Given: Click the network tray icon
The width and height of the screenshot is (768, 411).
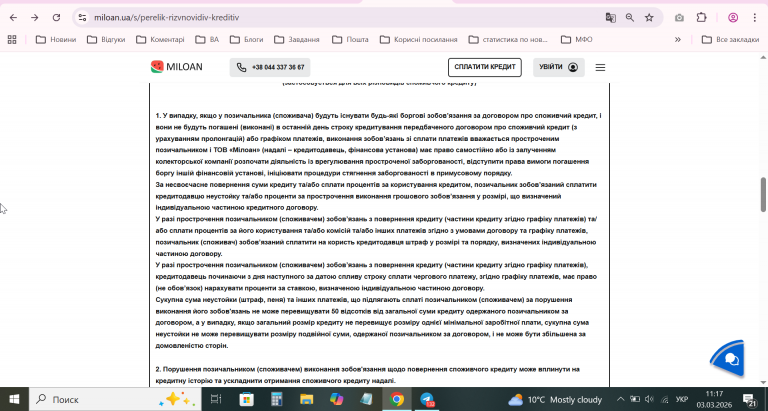Looking at the screenshot, I should 665,399.
